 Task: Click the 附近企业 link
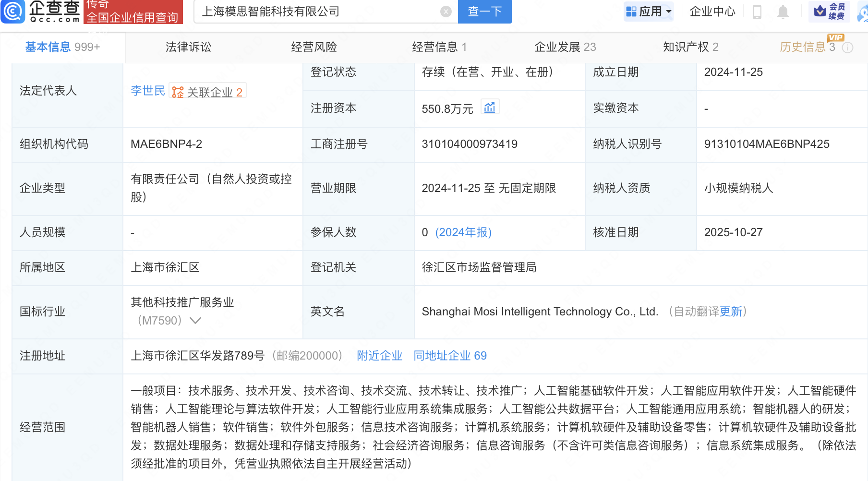[x=379, y=356]
